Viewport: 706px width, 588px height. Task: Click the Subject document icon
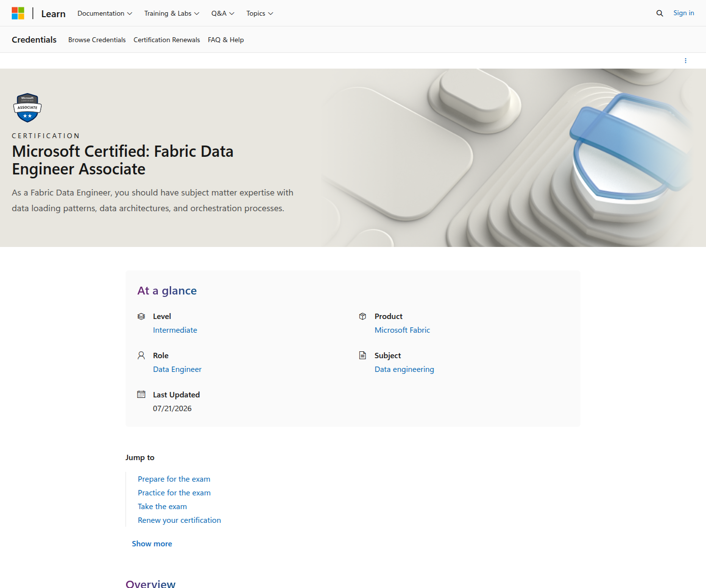click(363, 356)
